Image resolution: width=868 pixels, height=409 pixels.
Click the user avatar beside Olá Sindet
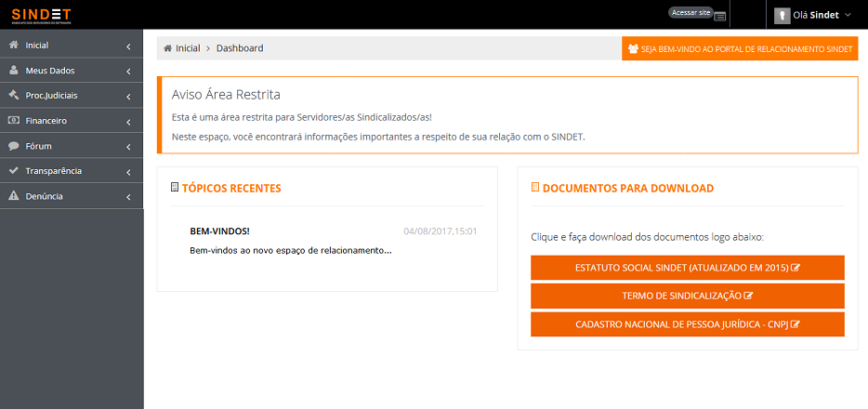[782, 16]
